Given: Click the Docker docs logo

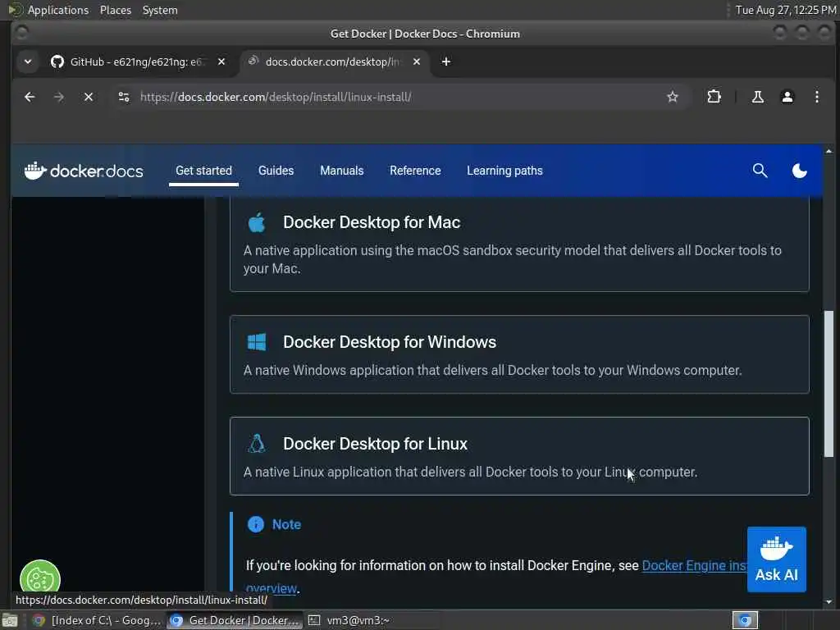Looking at the screenshot, I should [84, 171].
